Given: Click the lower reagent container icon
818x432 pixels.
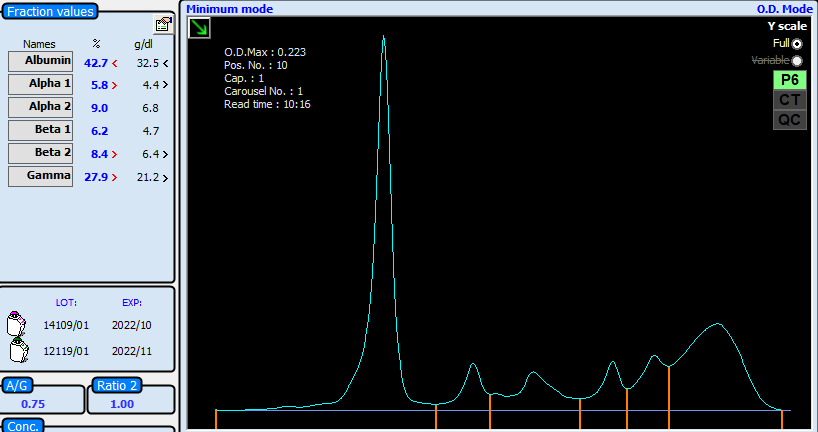Looking at the screenshot, I should point(17,351).
